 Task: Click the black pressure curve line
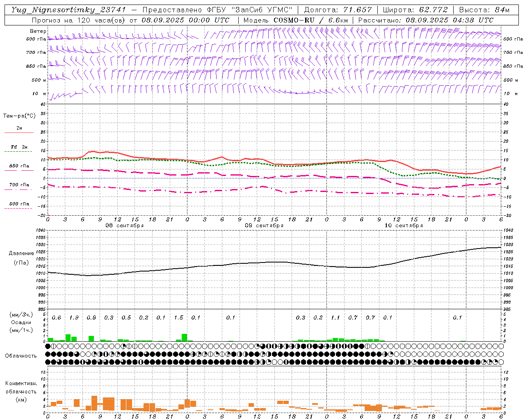click(x=275, y=262)
